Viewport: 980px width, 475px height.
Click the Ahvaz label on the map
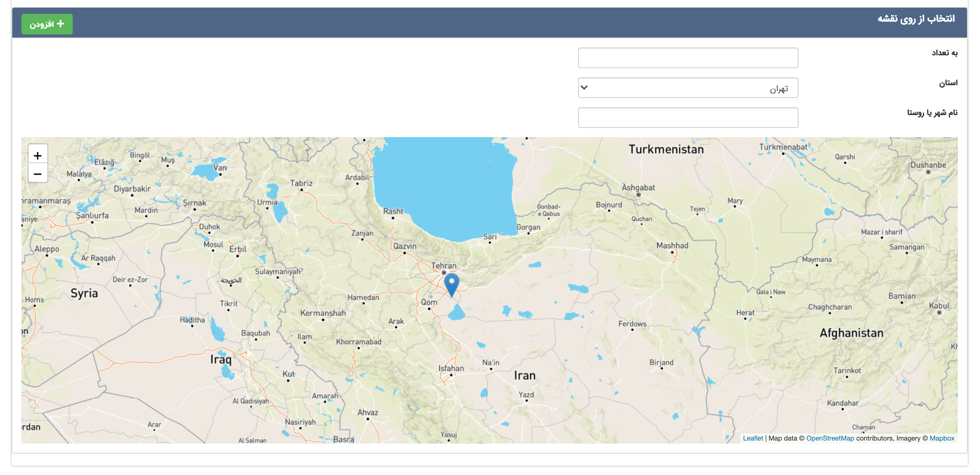(x=367, y=413)
